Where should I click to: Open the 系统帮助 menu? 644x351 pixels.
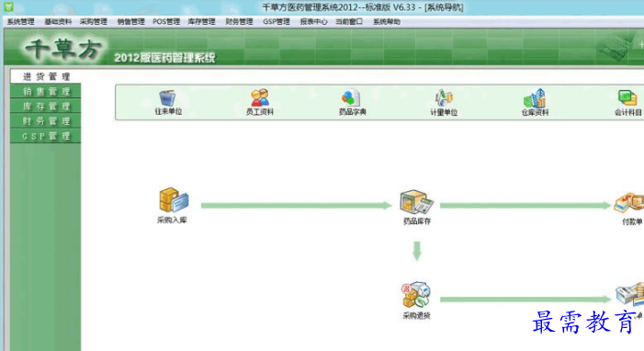[x=387, y=22]
